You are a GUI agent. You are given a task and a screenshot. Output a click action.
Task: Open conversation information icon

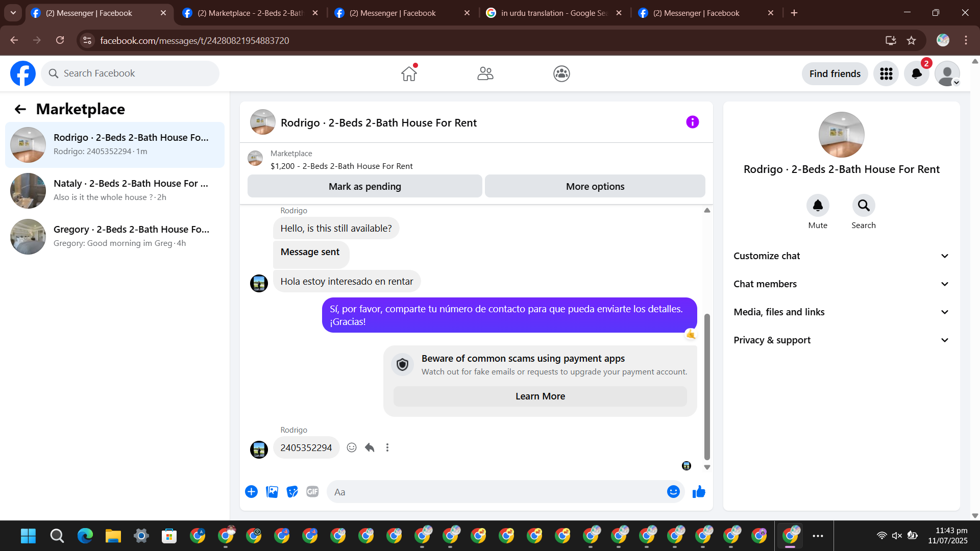[x=692, y=122]
